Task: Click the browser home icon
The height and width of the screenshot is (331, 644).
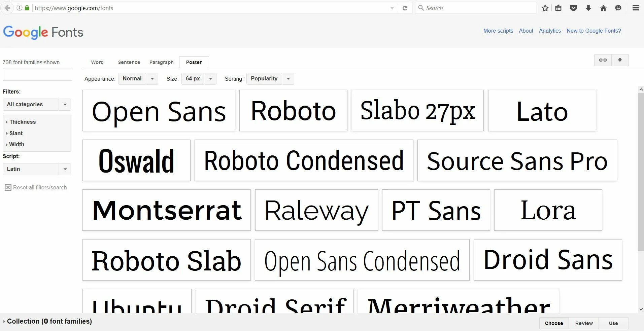Action: point(603,8)
